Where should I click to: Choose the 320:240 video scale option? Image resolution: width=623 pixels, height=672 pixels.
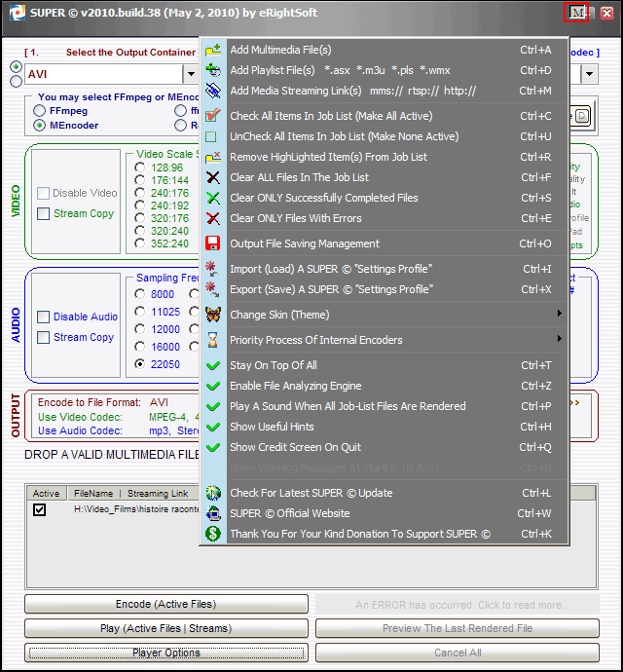(x=139, y=231)
